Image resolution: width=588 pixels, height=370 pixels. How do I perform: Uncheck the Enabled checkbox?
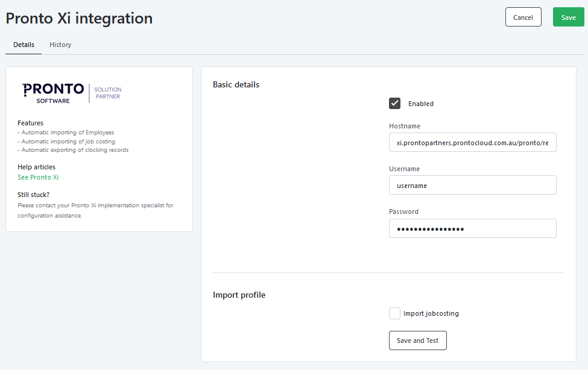click(x=394, y=104)
